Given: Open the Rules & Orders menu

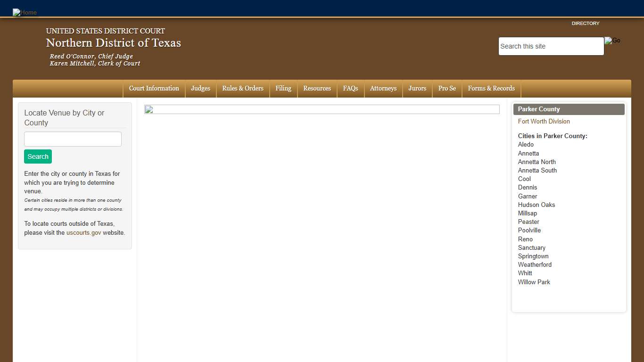Looking at the screenshot, I should 243,89.
